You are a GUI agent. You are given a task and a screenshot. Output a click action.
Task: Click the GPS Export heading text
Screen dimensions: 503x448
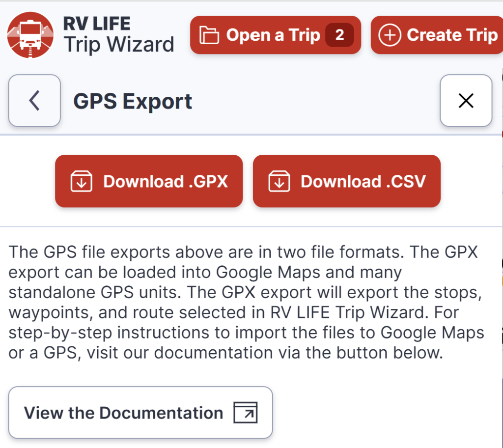click(x=133, y=102)
